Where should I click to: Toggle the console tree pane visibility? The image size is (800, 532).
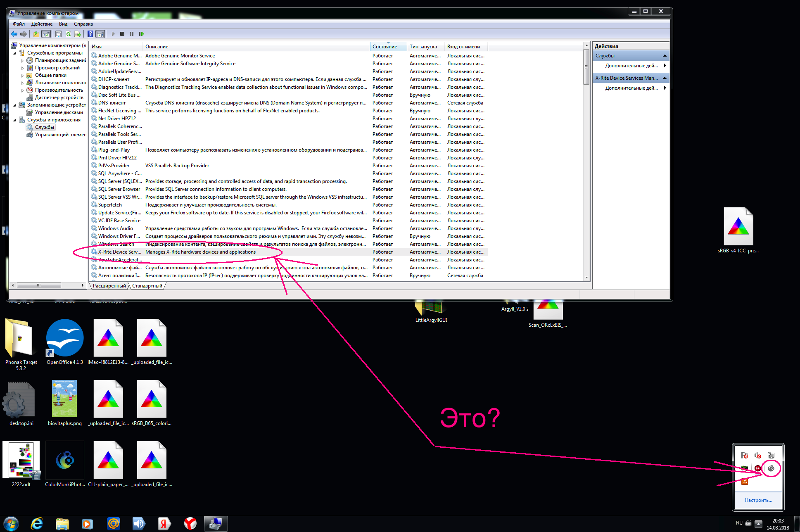46,34
